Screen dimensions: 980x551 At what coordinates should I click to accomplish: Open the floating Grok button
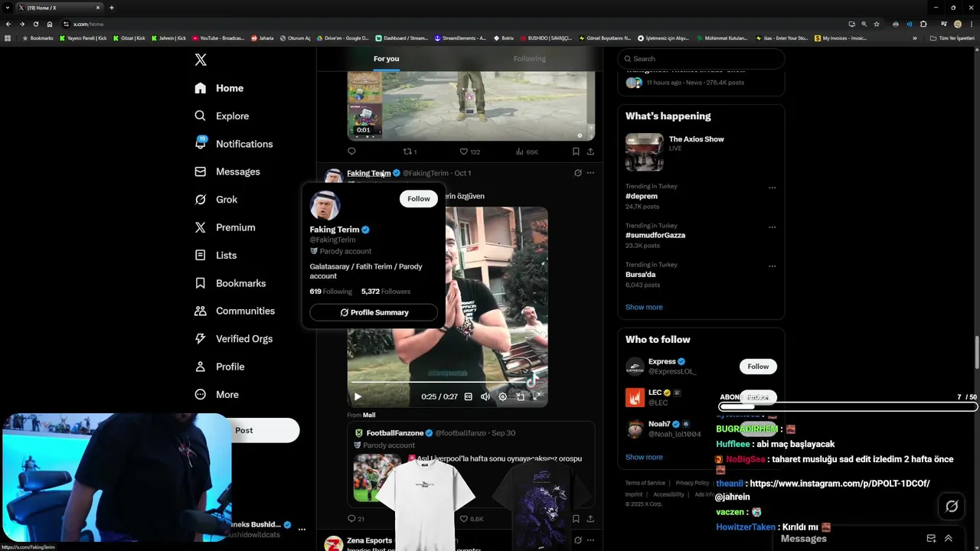click(x=952, y=506)
